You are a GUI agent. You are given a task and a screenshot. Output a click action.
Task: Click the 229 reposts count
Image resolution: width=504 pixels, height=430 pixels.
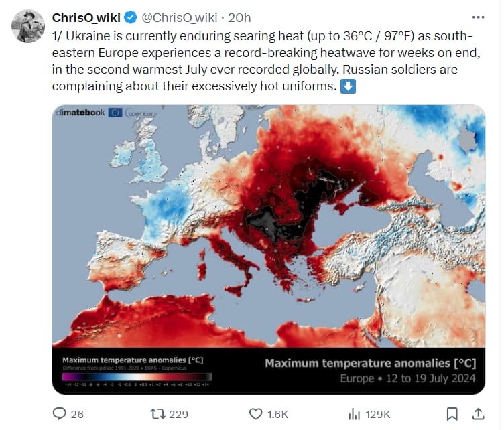pos(178,414)
